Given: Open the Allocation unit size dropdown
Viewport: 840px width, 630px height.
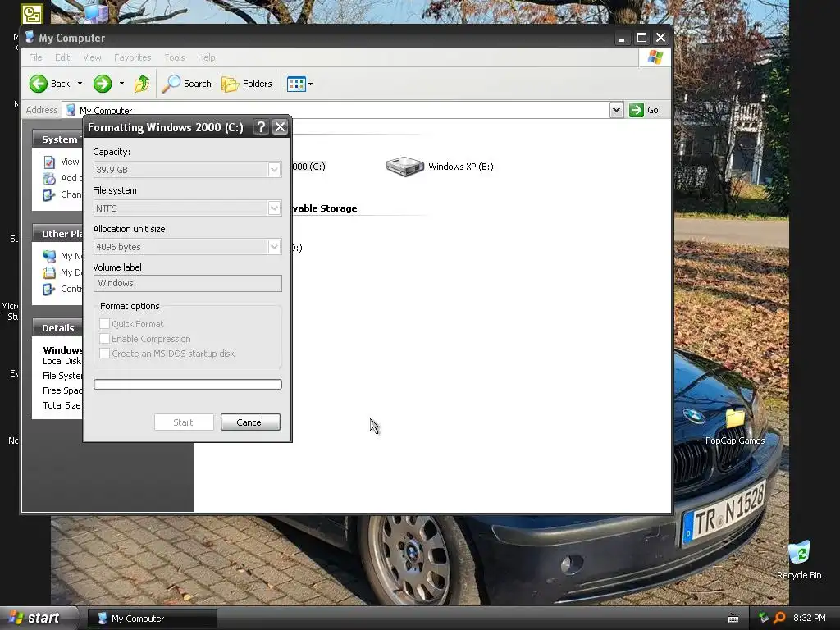Looking at the screenshot, I should pos(274,247).
